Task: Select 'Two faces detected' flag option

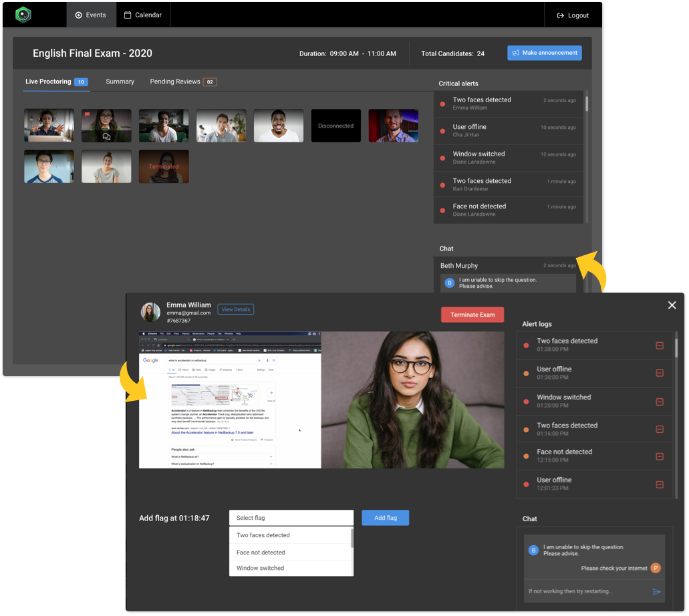Action: pos(263,534)
